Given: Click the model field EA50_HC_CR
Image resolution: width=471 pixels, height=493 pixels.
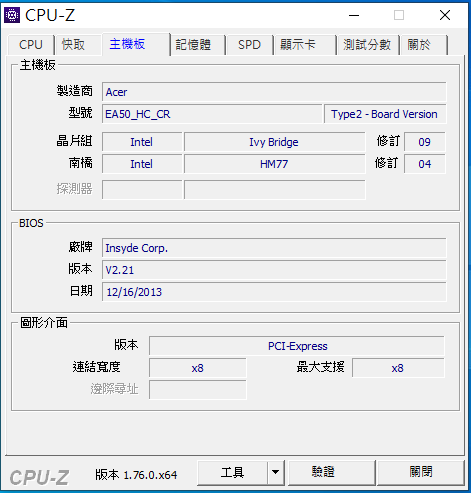Looking at the screenshot, I should (x=212, y=114).
